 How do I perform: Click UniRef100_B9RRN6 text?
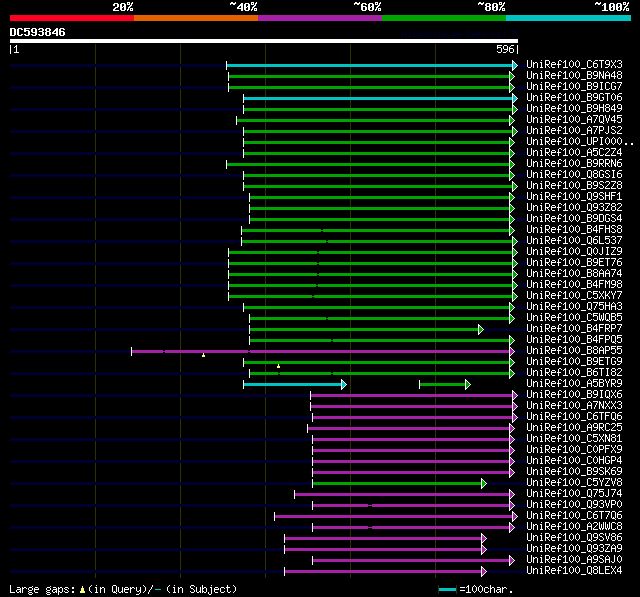click(x=574, y=164)
